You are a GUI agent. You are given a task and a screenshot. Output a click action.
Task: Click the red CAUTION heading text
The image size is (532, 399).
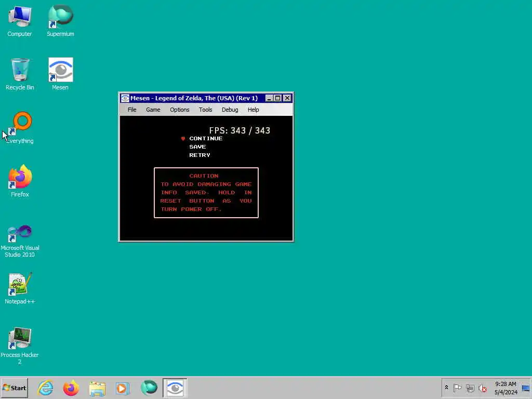point(204,176)
